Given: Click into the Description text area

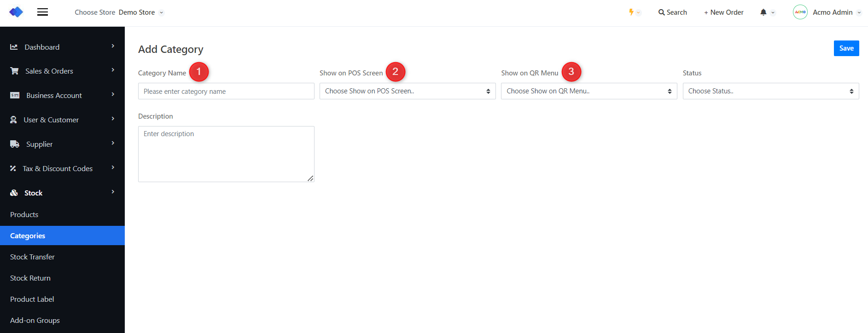Looking at the screenshot, I should (x=226, y=154).
